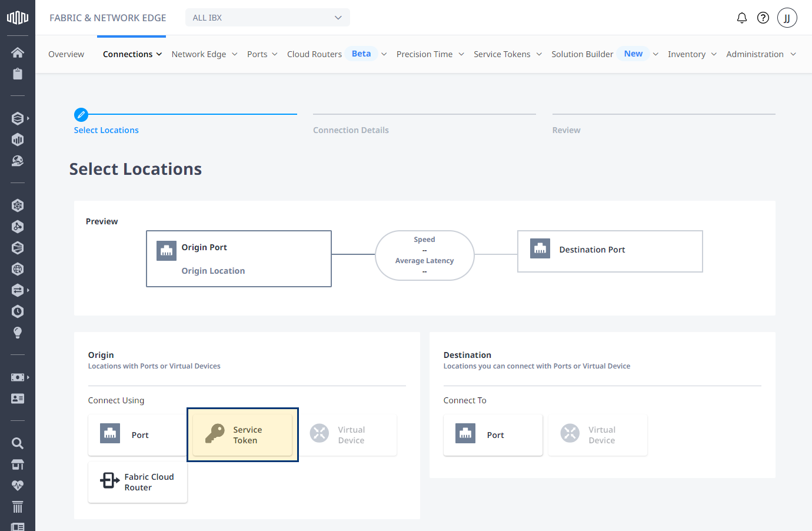Click the New badge beside Solution Builder

633,54
